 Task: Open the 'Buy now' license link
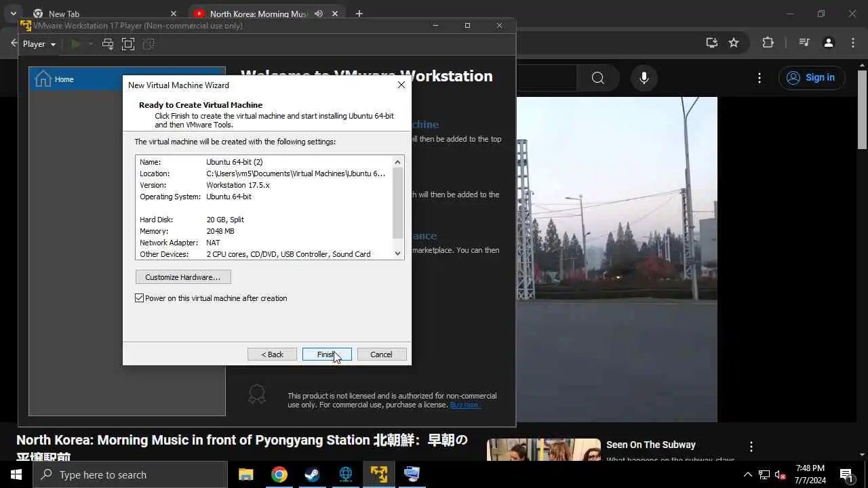click(x=465, y=405)
